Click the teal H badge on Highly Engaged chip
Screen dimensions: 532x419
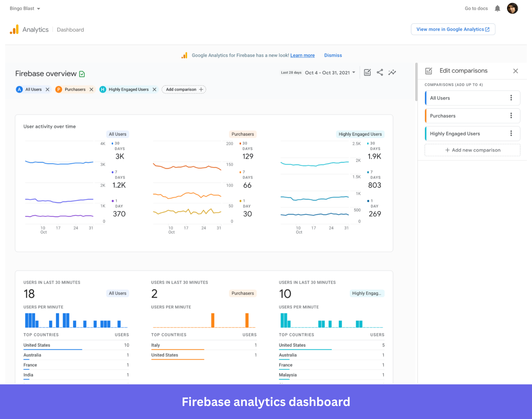103,89
